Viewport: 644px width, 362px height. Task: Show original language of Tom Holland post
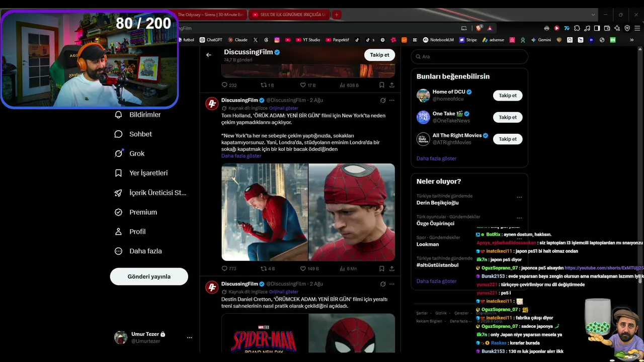click(284, 108)
